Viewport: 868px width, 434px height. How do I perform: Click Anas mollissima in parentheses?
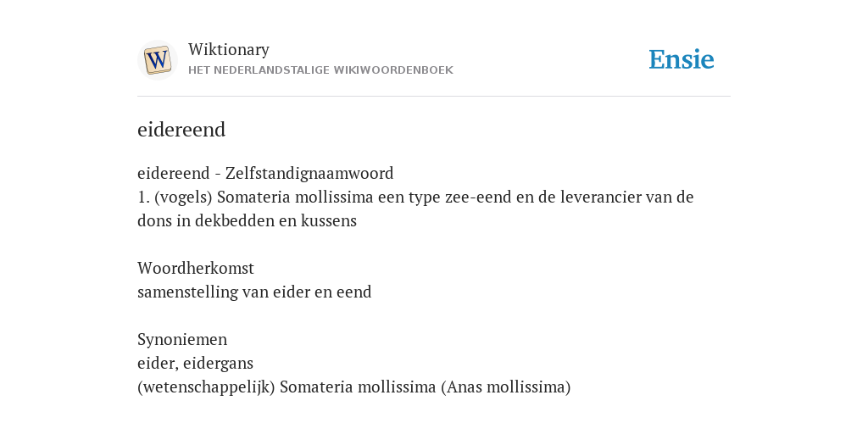click(x=506, y=387)
